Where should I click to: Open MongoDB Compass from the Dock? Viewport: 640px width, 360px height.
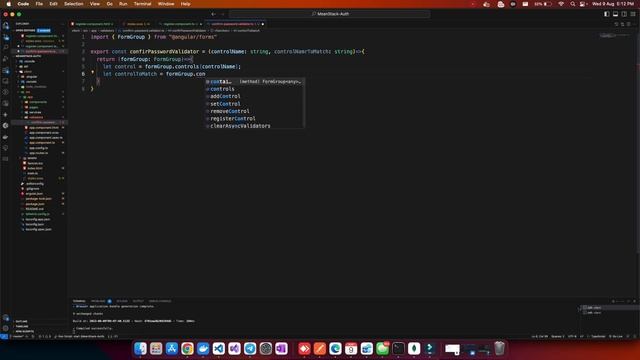click(414, 349)
